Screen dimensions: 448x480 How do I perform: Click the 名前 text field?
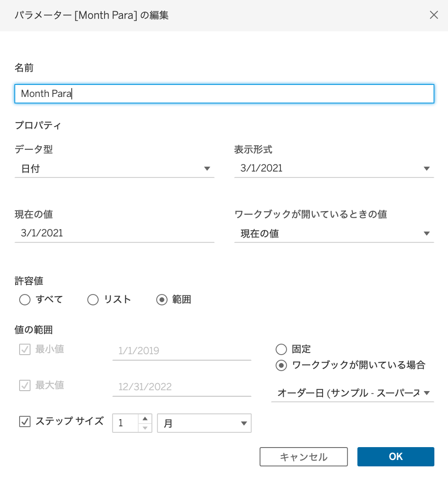(224, 94)
